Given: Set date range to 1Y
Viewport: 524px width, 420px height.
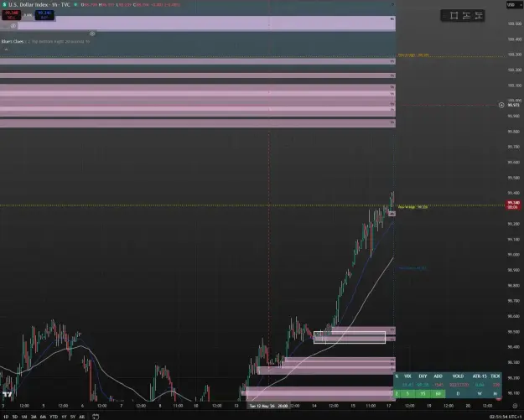Looking at the screenshot, I should [64, 417].
